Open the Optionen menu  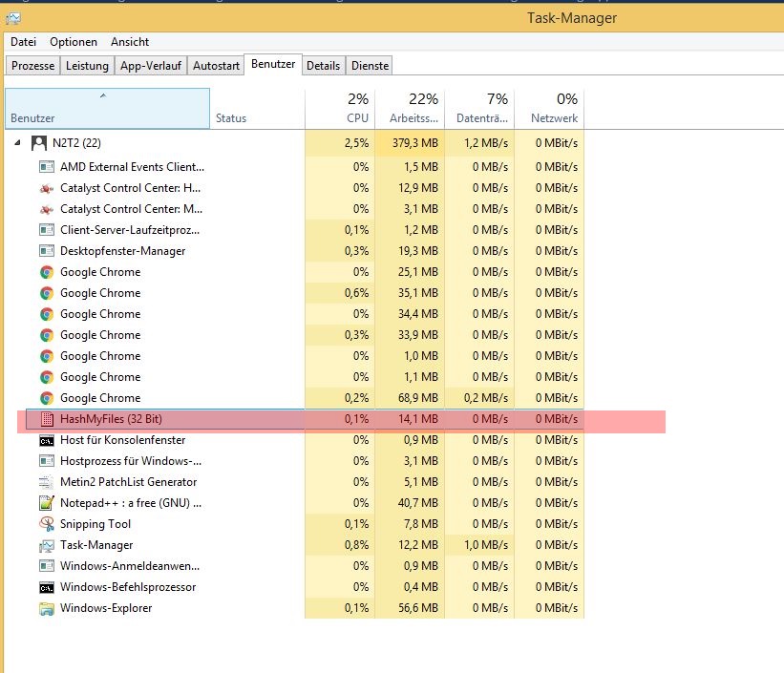(x=74, y=42)
